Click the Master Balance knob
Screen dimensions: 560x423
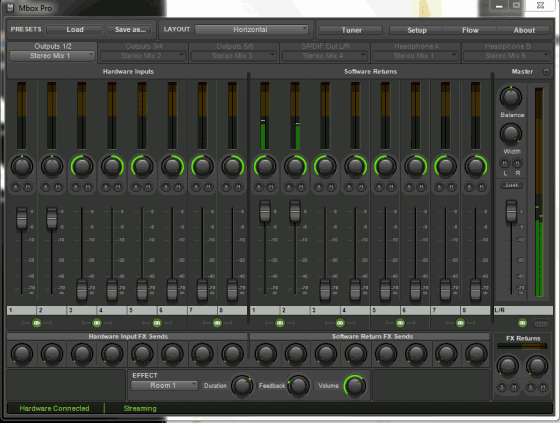511,97
